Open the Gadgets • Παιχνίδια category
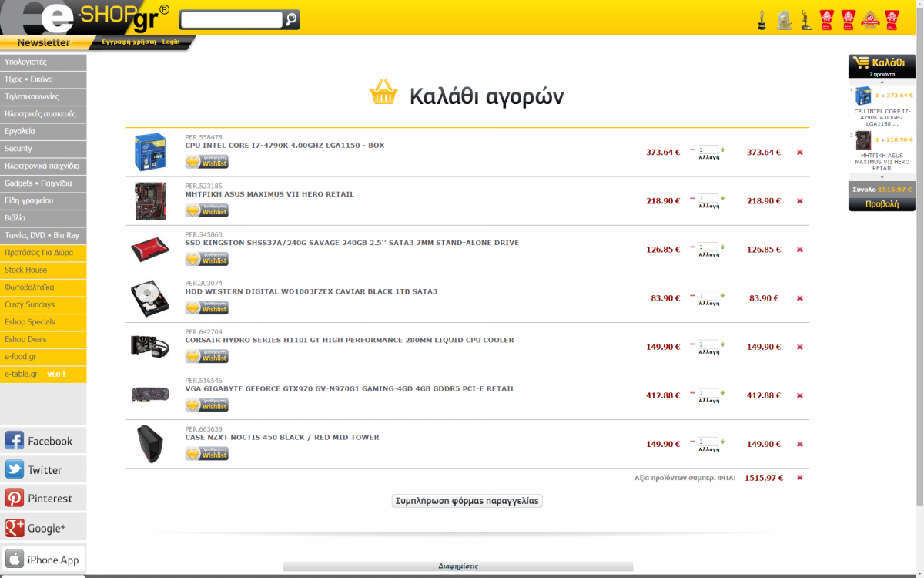The width and height of the screenshot is (924, 578). 43,183
